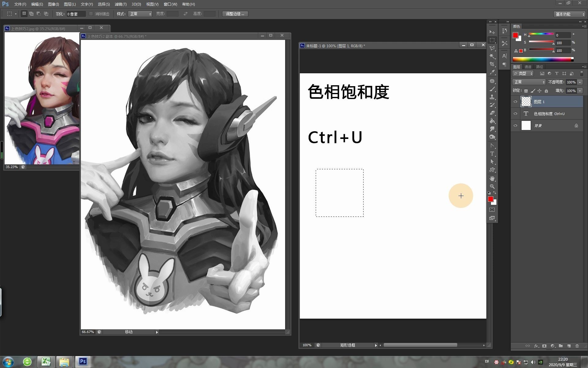
Task: Reset default foreground and background colors
Action: [x=489, y=193]
